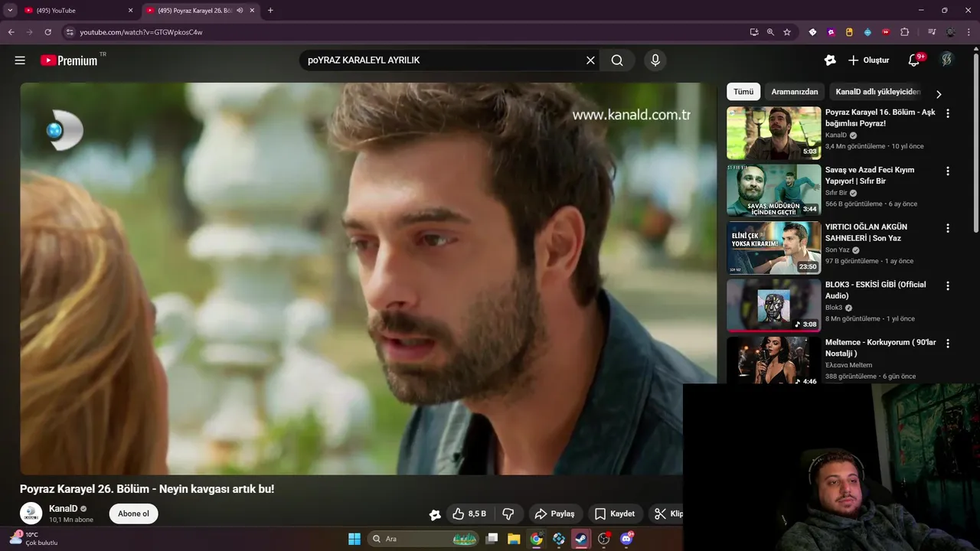Switch to the first YouTube browser tab
980x551 pixels.
(78, 11)
